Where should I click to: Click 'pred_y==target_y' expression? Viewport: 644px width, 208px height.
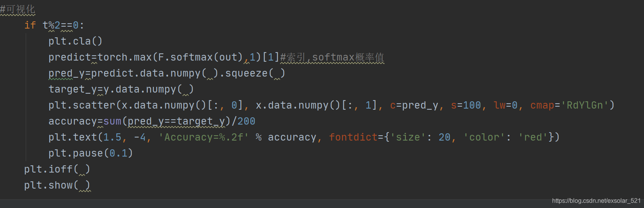pos(176,121)
